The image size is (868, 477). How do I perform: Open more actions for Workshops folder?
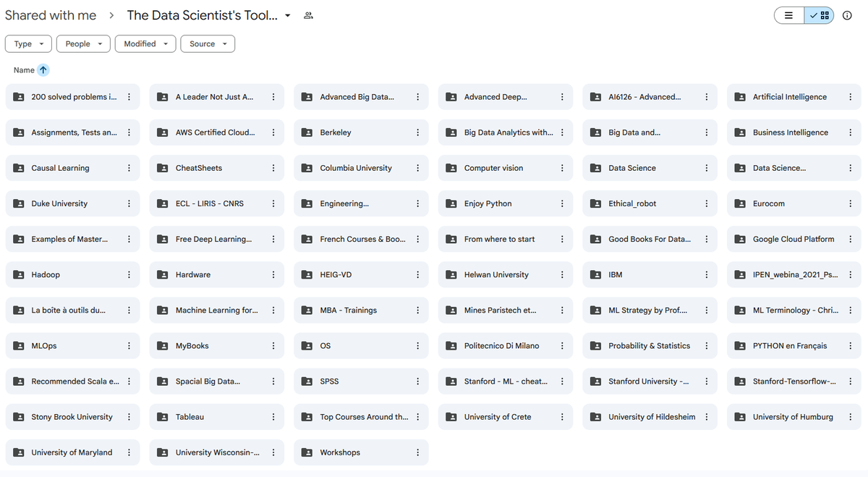tap(417, 452)
